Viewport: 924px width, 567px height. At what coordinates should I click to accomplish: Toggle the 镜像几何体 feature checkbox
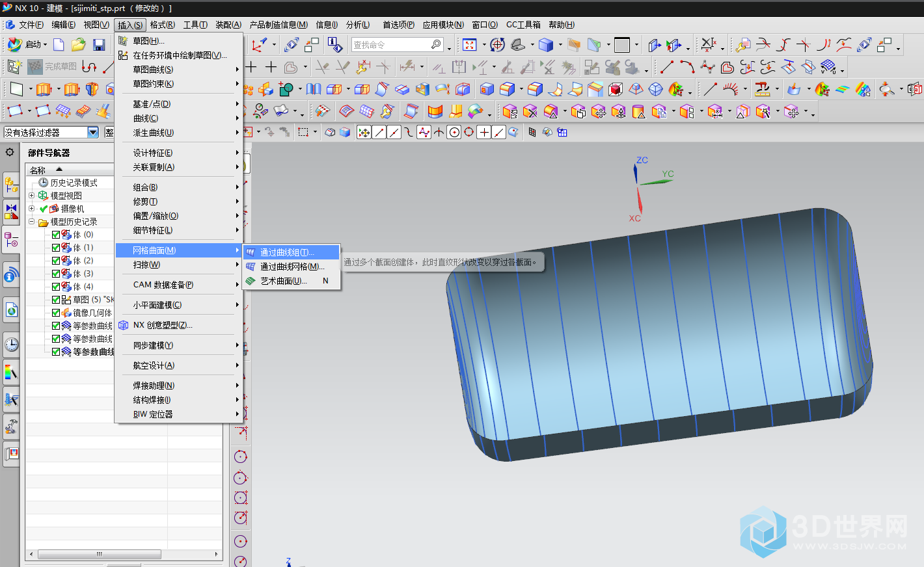tap(56, 313)
